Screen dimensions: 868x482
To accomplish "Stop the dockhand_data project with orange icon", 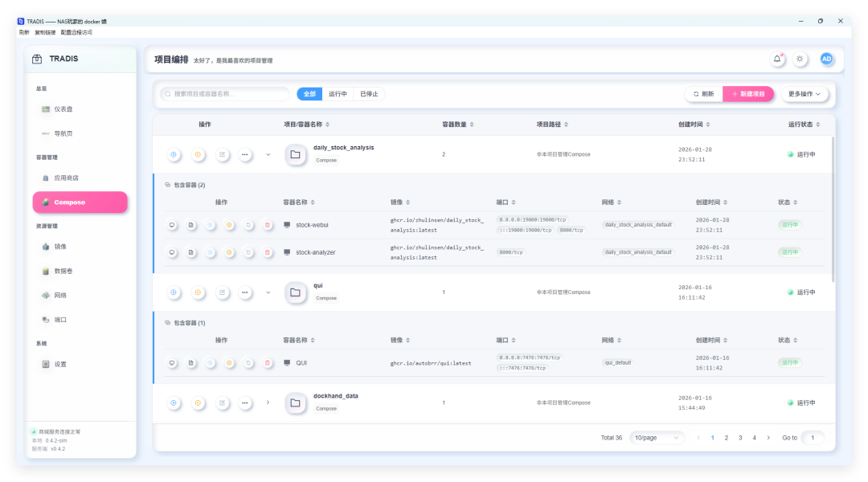I will [198, 402].
